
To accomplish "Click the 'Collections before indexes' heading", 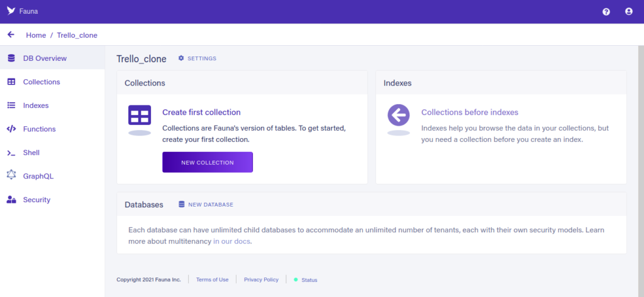I will pos(470,112).
